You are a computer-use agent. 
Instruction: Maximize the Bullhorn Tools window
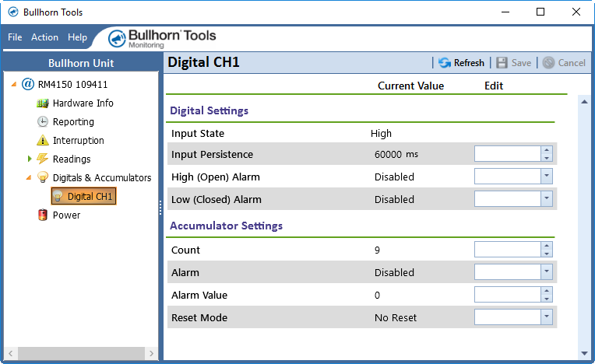540,12
